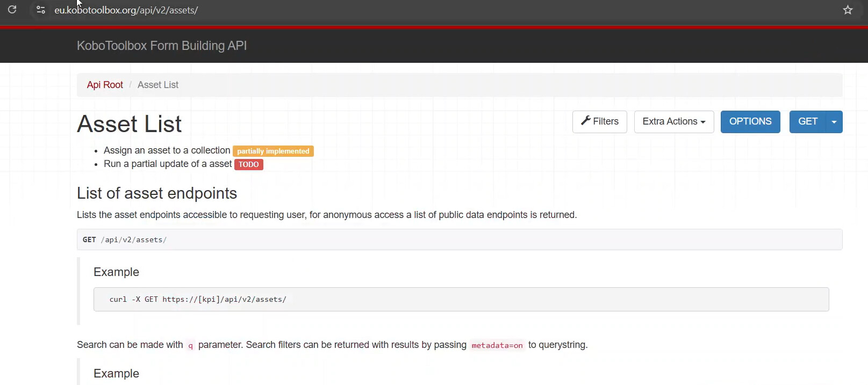Click the 'partially implemented' badge
868x385 pixels.
coord(273,151)
